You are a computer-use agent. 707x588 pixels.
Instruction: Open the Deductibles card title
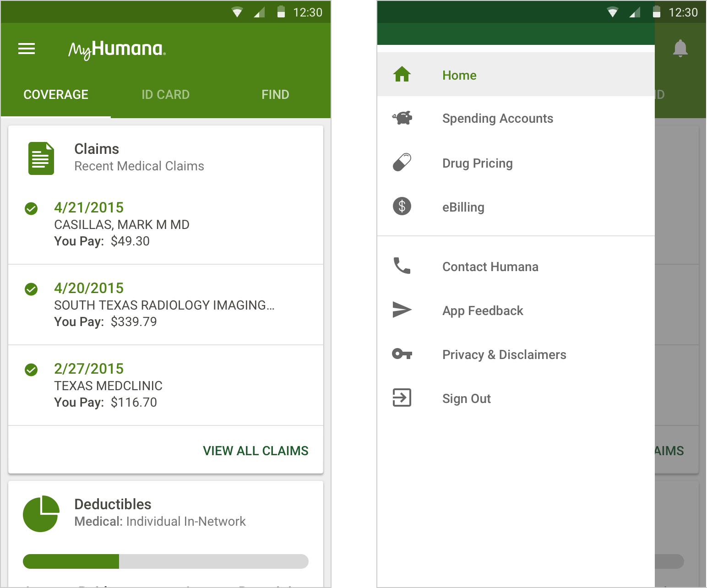click(x=113, y=504)
